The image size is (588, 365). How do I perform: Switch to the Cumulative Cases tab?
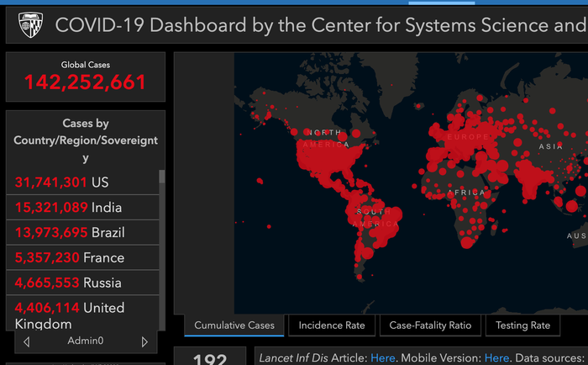pyautogui.click(x=234, y=325)
